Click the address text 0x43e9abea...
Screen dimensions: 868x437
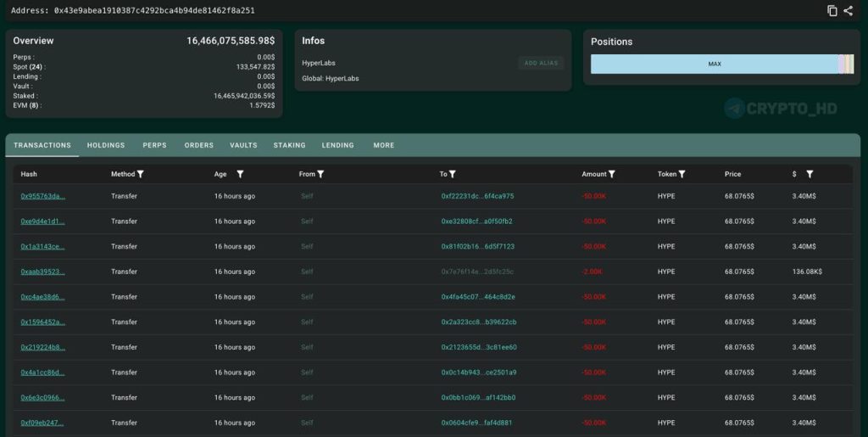[154, 10]
